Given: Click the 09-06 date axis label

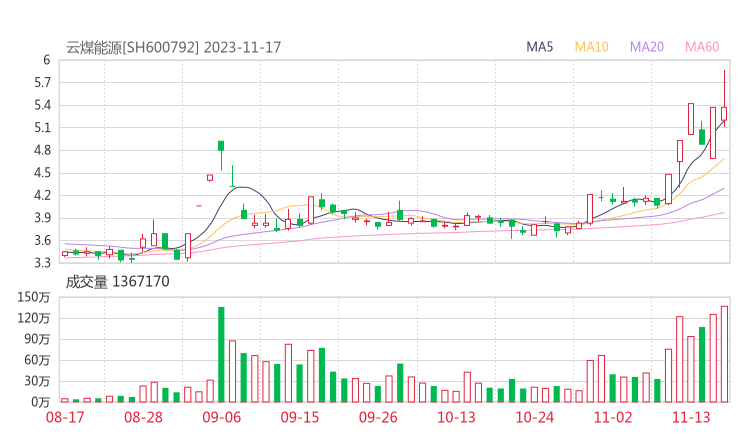Looking at the screenshot, I should tap(221, 417).
